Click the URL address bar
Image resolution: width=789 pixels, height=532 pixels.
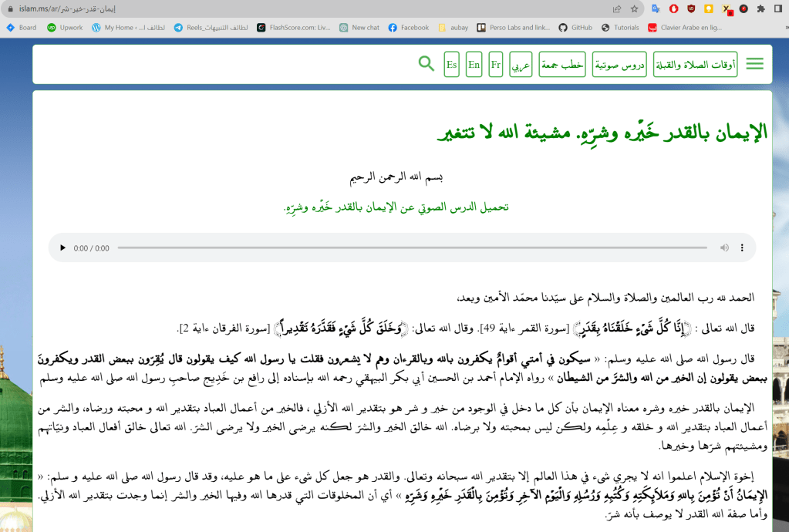[309, 9]
